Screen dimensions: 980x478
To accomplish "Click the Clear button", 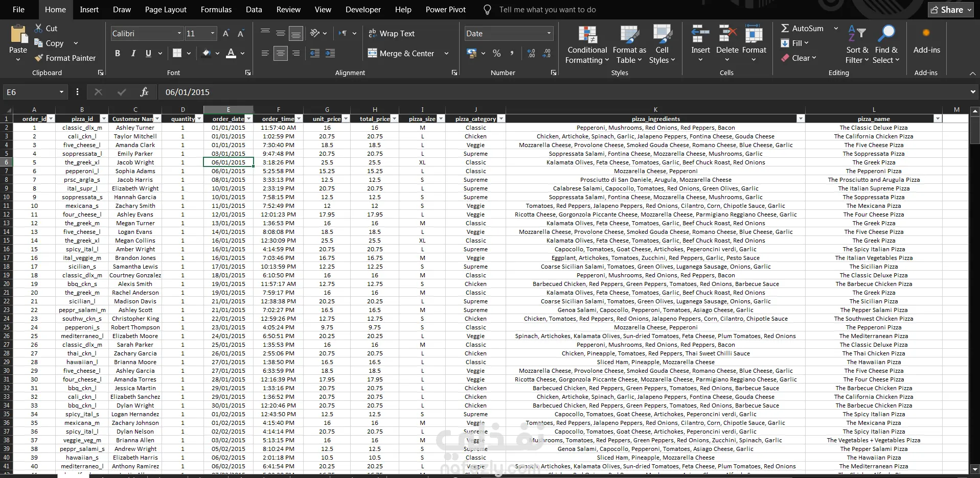I will [x=799, y=58].
